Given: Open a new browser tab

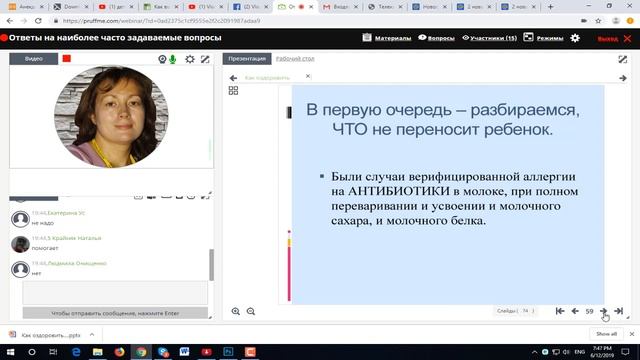Looking at the screenshot, I should tap(550, 7).
